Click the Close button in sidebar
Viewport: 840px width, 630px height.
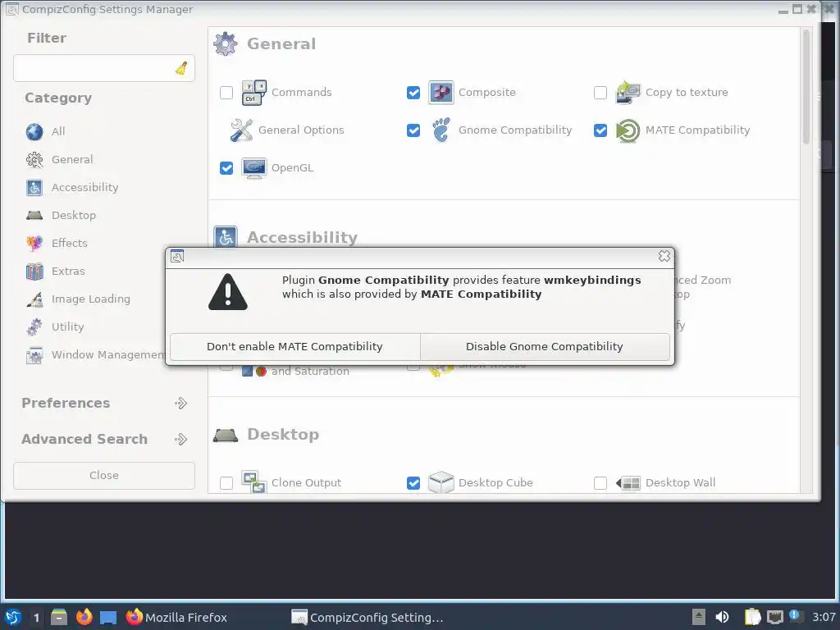104,475
